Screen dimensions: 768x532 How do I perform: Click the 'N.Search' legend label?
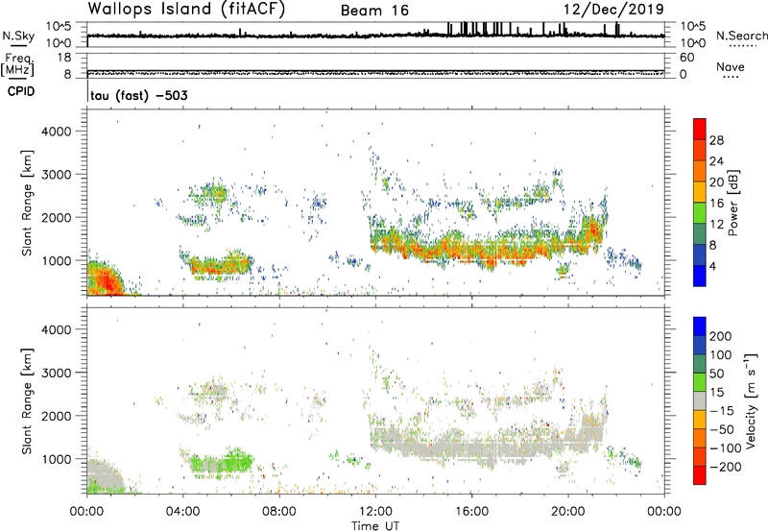coord(742,36)
